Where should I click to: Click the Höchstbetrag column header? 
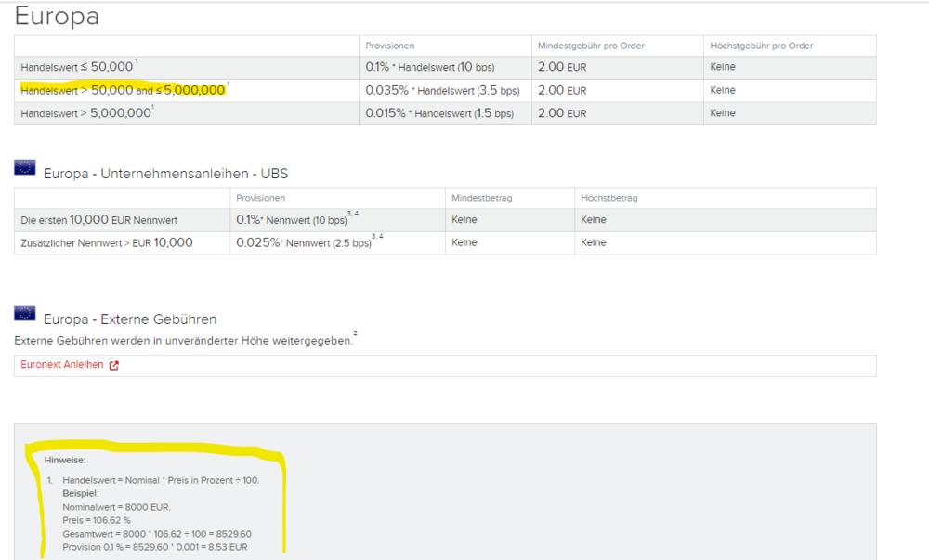tap(609, 198)
